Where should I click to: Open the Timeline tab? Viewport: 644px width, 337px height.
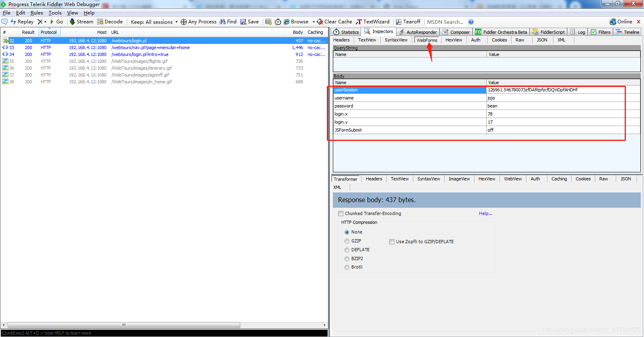pyautogui.click(x=627, y=32)
